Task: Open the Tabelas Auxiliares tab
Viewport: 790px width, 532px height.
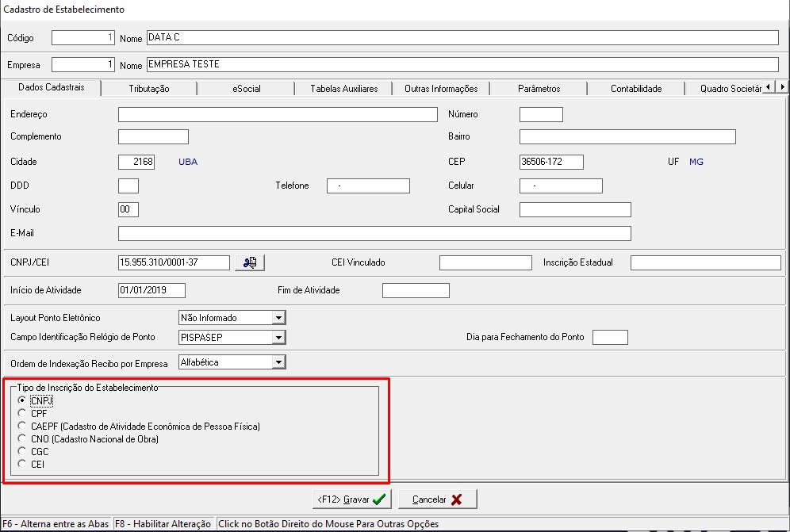Action: click(x=343, y=89)
